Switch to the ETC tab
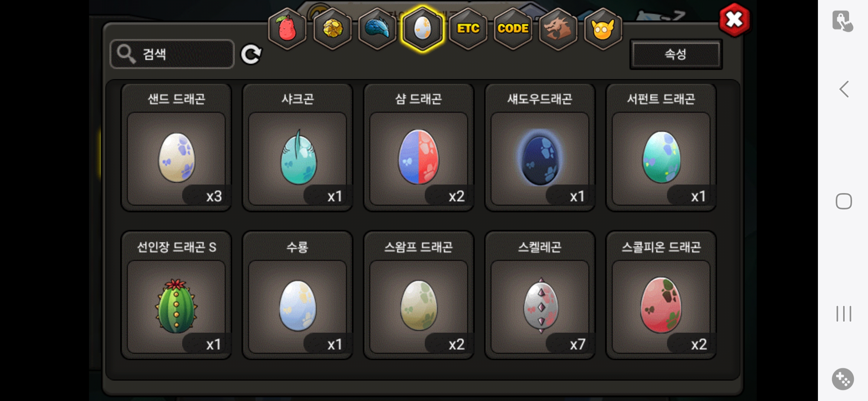This screenshot has height=401, width=868. (468, 29)
